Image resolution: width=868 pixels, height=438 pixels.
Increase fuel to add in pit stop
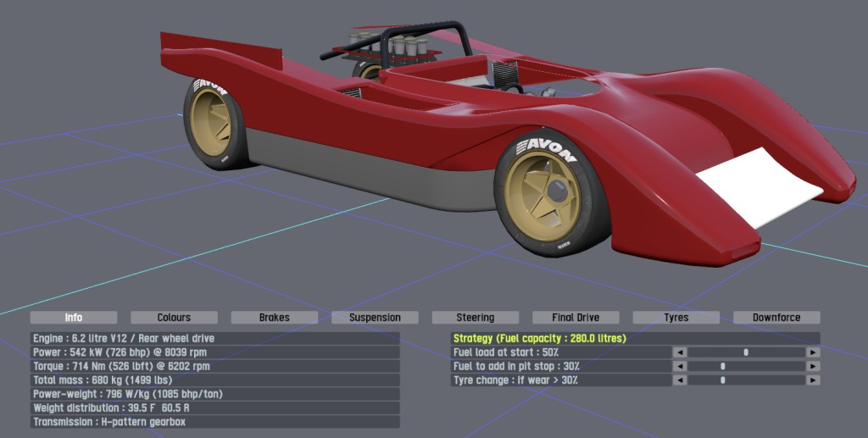coord(813,366)
